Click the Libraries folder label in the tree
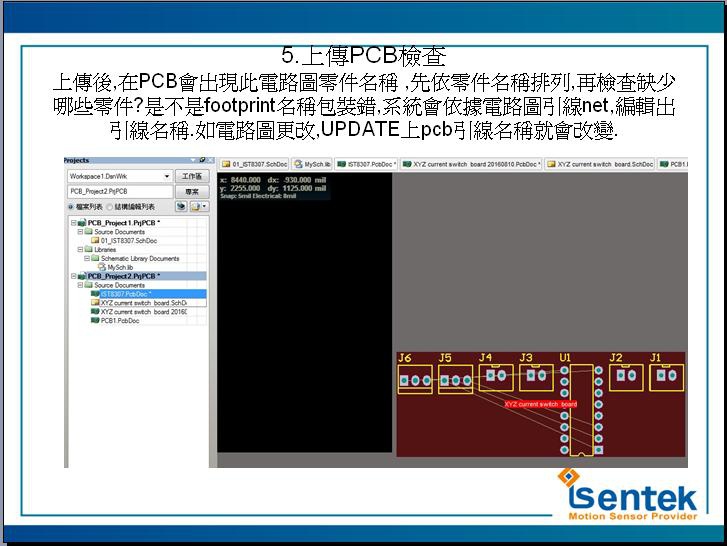This screenshot has width=727, height=546. 105,249
